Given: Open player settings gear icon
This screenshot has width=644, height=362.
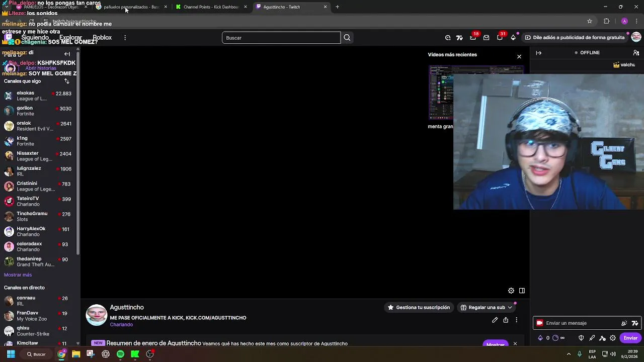Looking at the screenshot, I should tap(511, 291).
